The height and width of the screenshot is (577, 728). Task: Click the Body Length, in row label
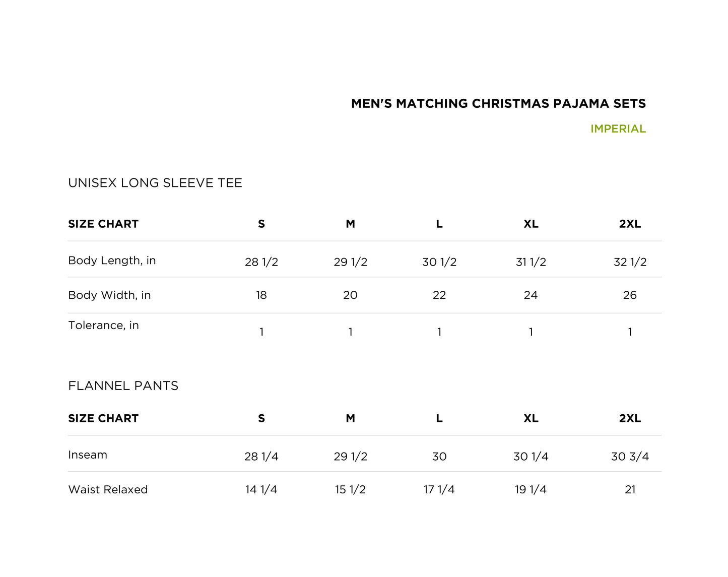click(112, 261)
